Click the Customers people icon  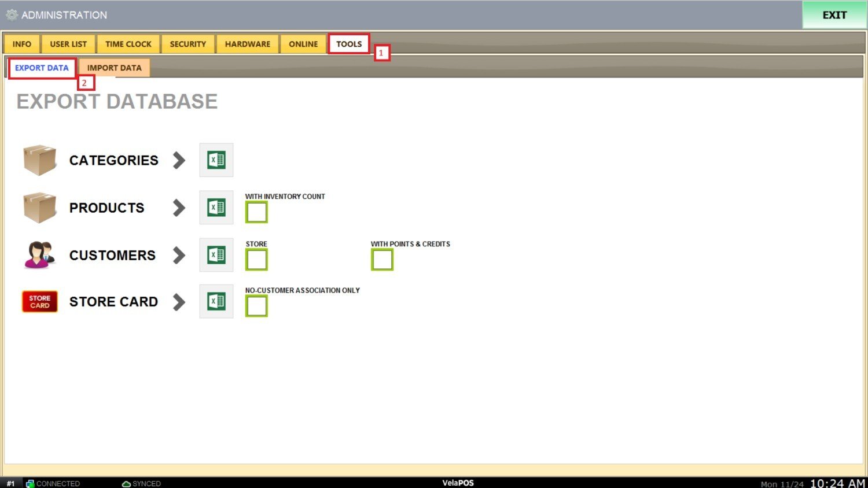pos(39,255)
